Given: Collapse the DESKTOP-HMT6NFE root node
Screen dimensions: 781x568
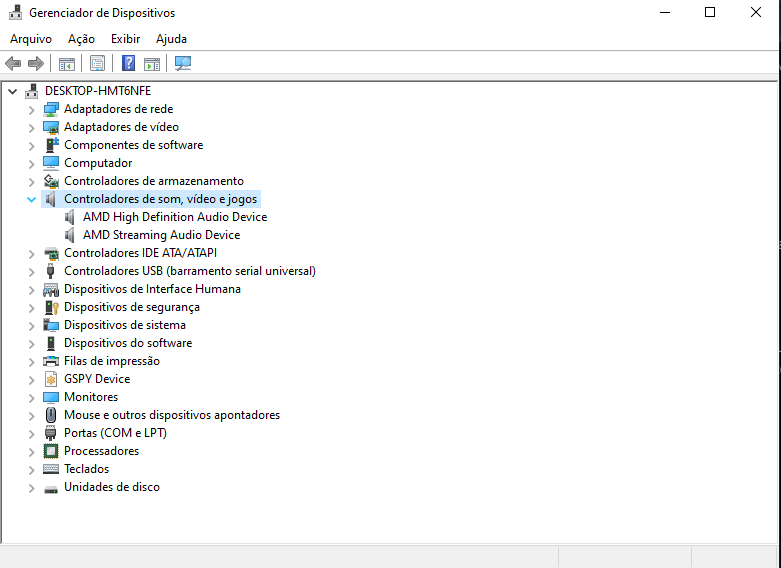Looking at the screenshot, I should (x=13, y=91).
